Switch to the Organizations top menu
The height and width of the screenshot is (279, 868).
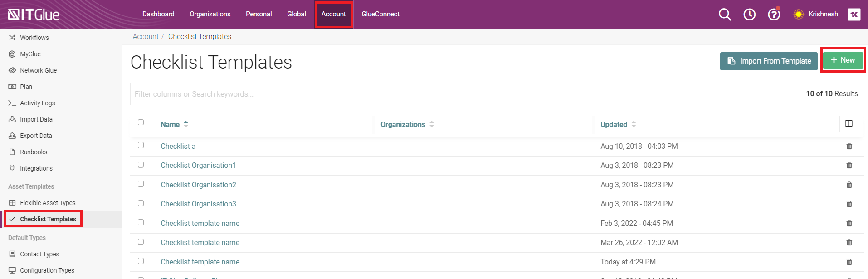click(210, 14)
